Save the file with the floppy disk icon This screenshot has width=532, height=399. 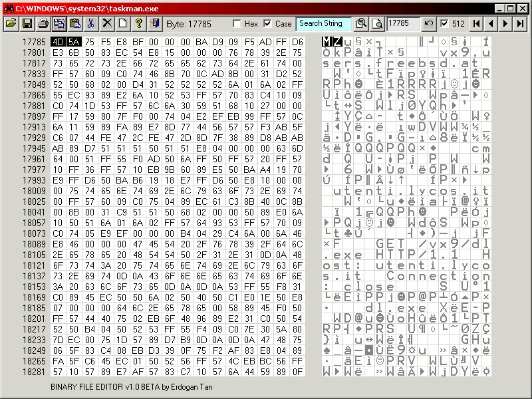27,23
